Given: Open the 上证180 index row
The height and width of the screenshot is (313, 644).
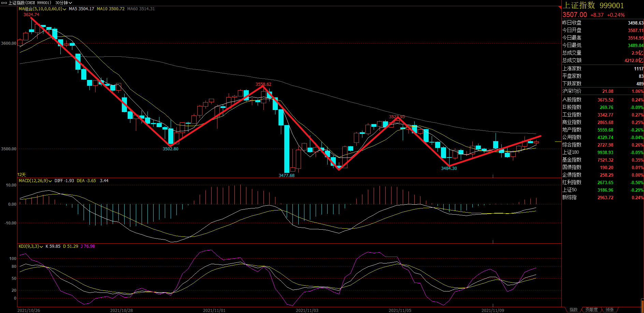Looking at the screenshot, I should [571, 152].
